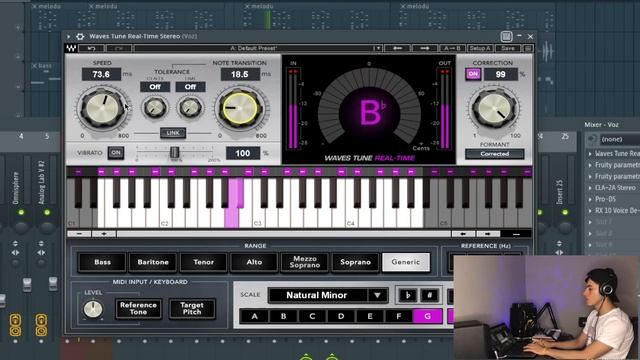The image size is (640, 360).
Task: Load next preset with right arrow
Action: (x=424, y=48)
